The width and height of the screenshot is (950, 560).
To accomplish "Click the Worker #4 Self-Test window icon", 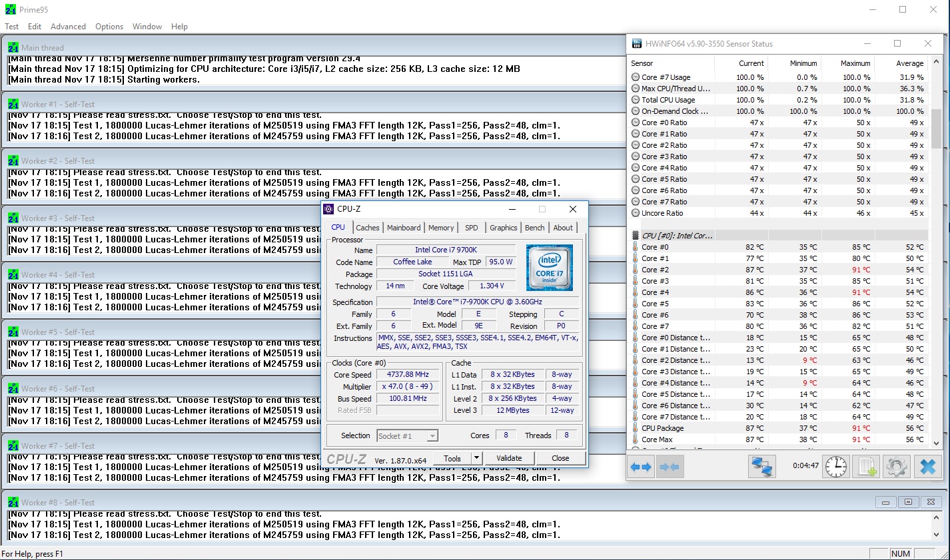I will [x=13, y=274].
